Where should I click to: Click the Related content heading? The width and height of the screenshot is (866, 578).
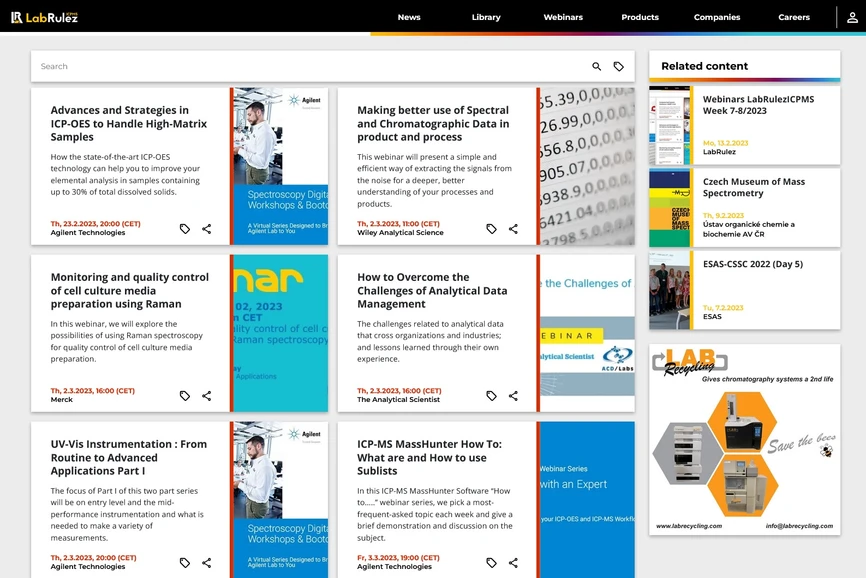click(x=704, y=66)
